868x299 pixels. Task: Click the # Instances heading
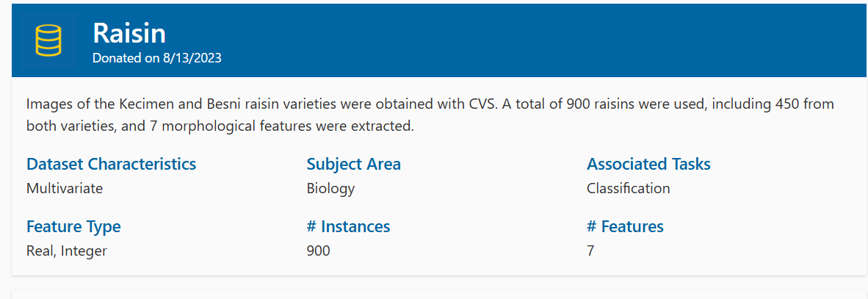(x=348, y=226)
